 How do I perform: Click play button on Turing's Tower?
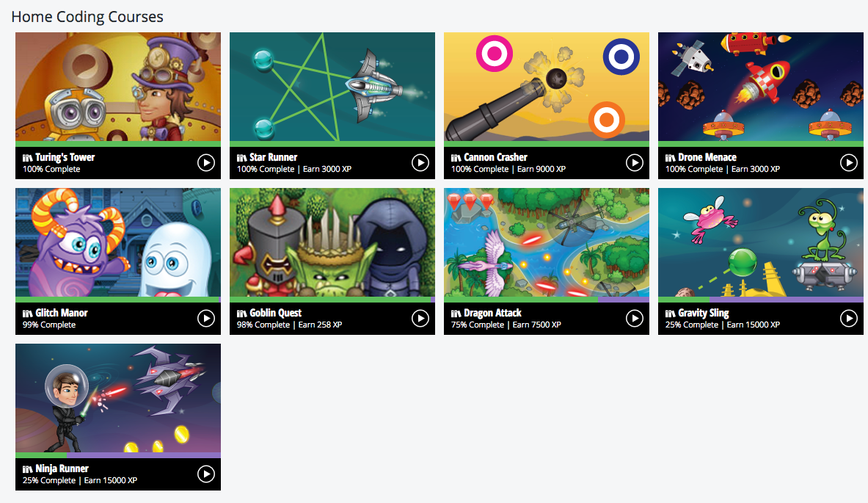(206, 163)
